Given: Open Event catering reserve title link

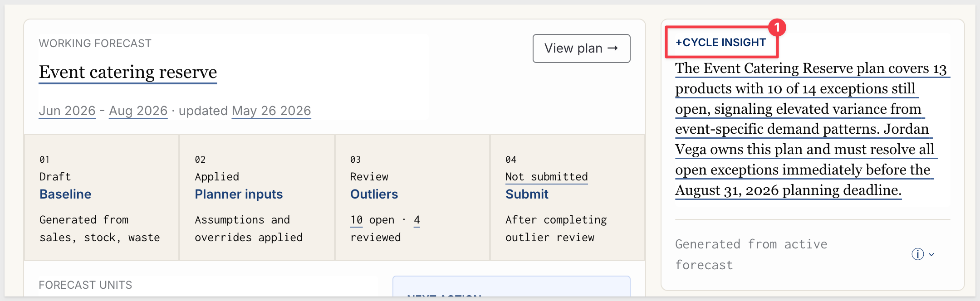Looking at the screenshot, I should [x=128, y=72].
